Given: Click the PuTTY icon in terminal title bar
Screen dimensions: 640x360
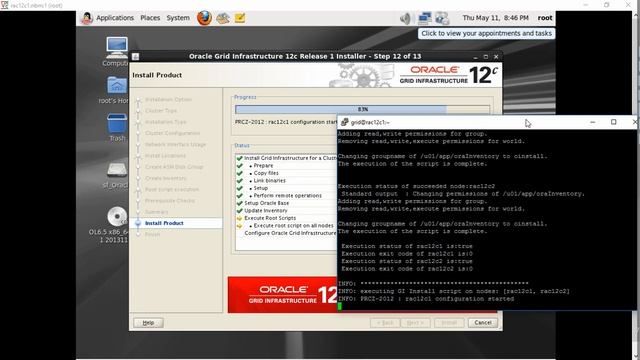Looking at the screenshot, I should [344, 122].
